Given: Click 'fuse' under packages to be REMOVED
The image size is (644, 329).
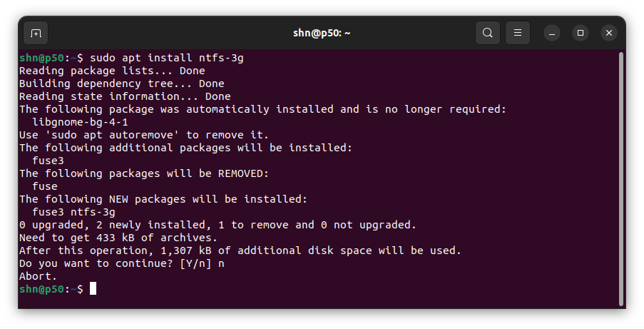Looking at the screenshot, I should coord(45,186).
